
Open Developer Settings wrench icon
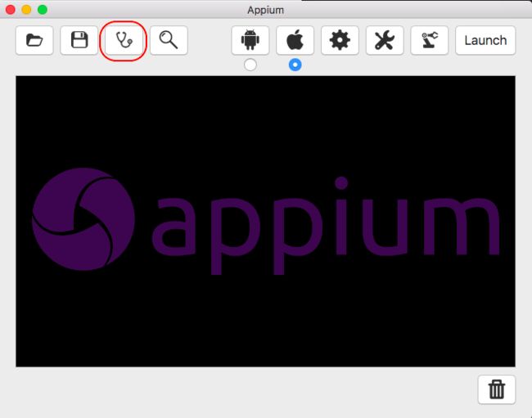385,40
